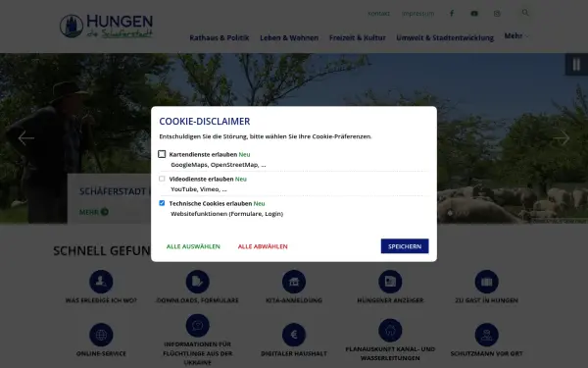Click the 'Was erledige ich wo?' label
The width and height of the screenshot is (588, 368).
[101, 300]
